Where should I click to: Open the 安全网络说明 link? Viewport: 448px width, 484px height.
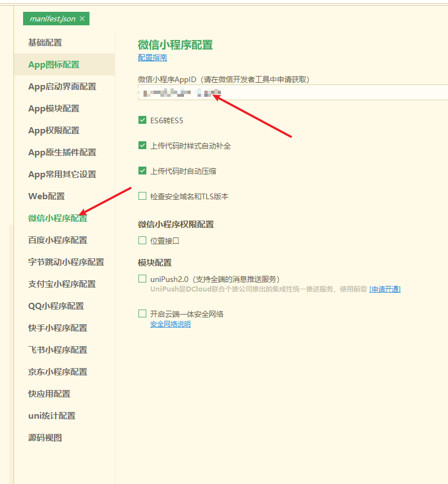tap(171, 324)
